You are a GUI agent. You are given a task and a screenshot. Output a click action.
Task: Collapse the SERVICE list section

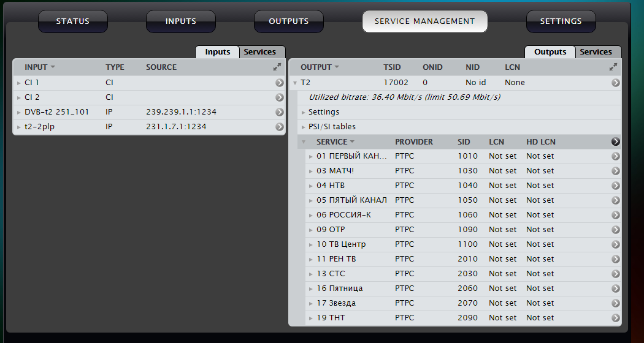coord(304,142)
